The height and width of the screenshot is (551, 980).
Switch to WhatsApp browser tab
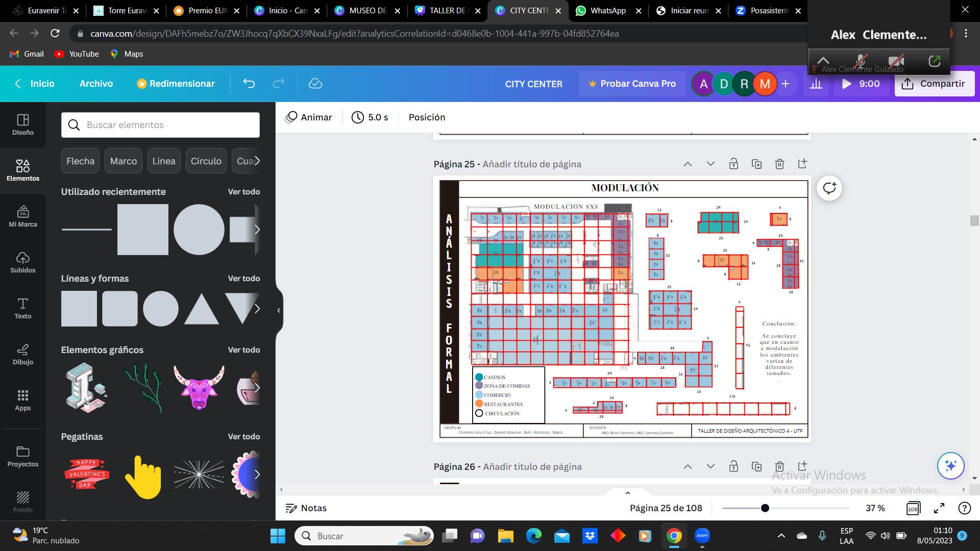[607, 10]
